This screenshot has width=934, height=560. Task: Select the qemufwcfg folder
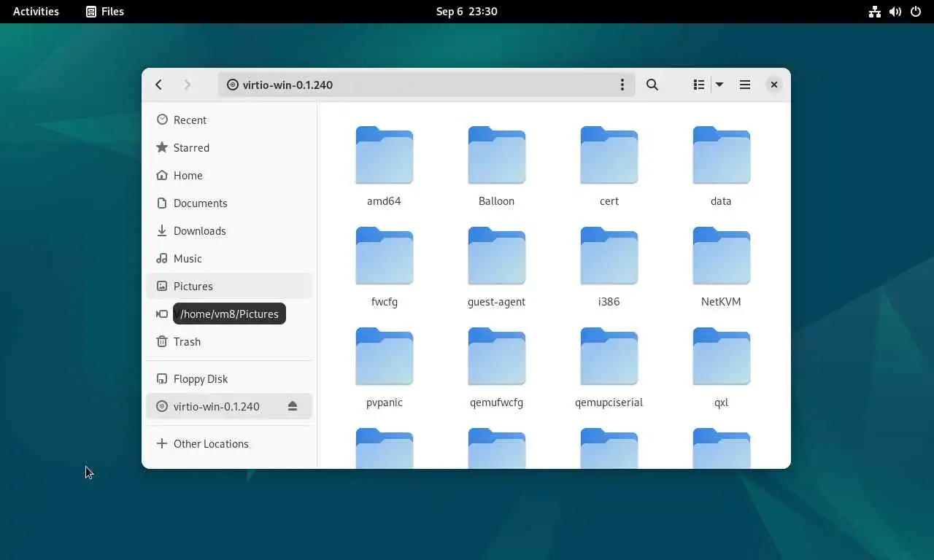coord(496,367)
